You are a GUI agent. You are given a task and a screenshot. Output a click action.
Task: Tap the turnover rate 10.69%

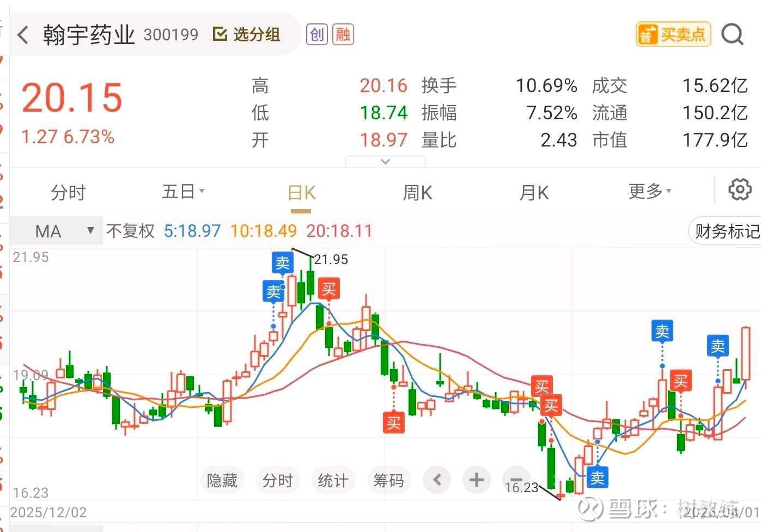[546, 85]
